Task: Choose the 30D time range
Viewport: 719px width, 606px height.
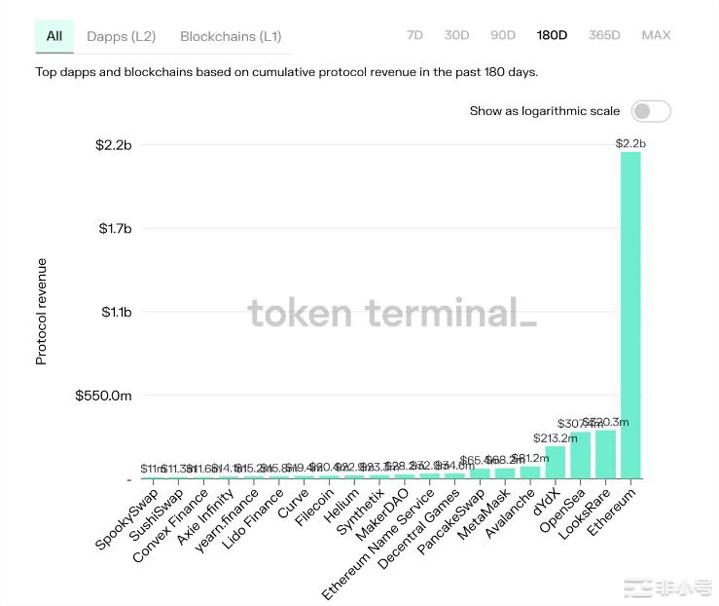Action: pos(457,35)
